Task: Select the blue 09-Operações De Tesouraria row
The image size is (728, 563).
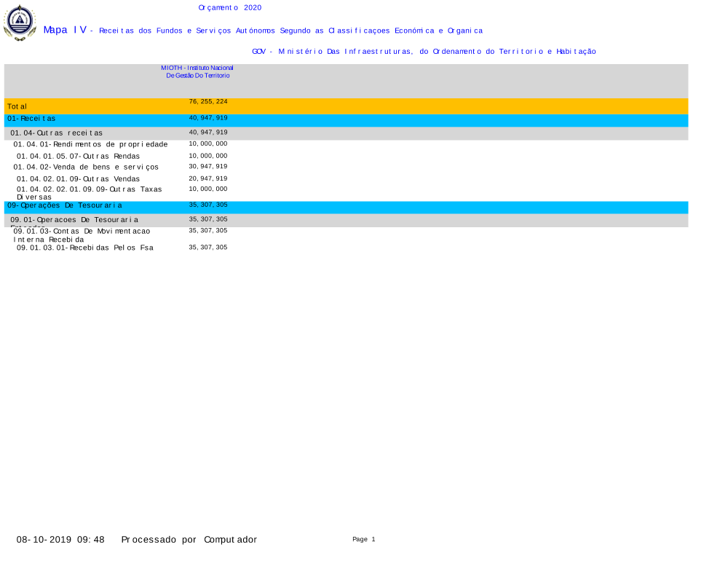Action: (x=65, y=205)
